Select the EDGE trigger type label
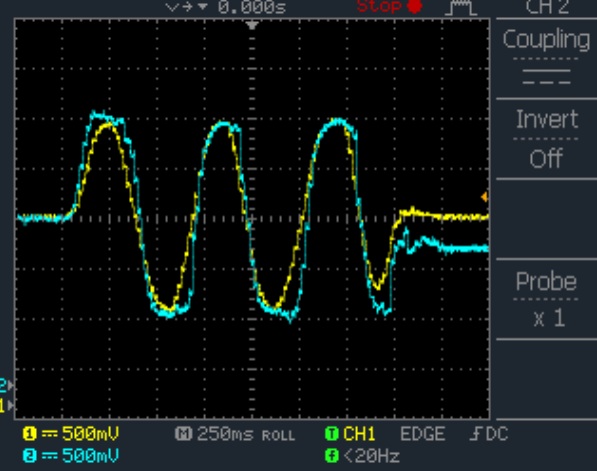The image size is (597, 471). coord(423,434)
